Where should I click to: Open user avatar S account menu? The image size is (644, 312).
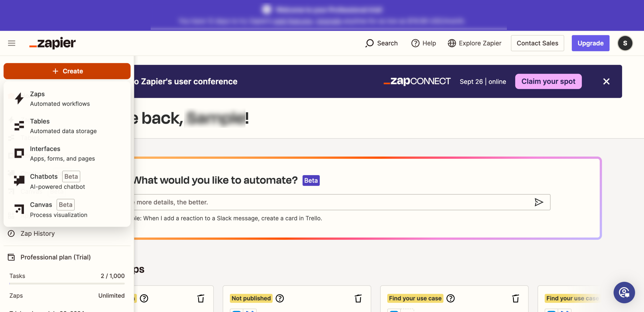coord(625,43)
